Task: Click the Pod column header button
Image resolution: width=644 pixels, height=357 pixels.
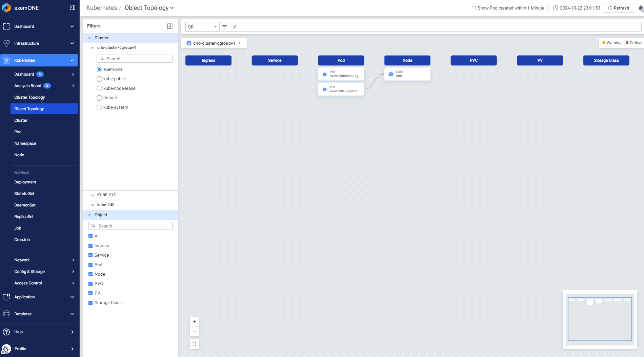Action: [341, 60]
